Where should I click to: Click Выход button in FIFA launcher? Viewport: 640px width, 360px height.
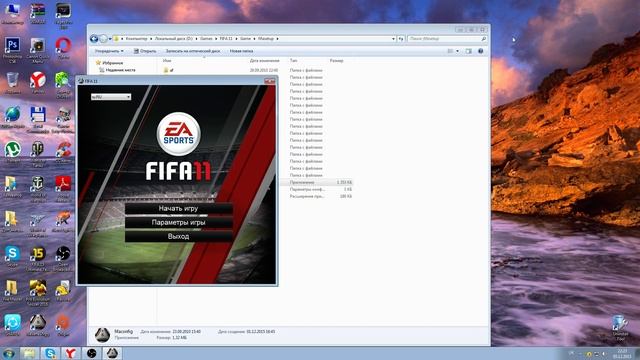pyautogui.click(x=178, y=236)
